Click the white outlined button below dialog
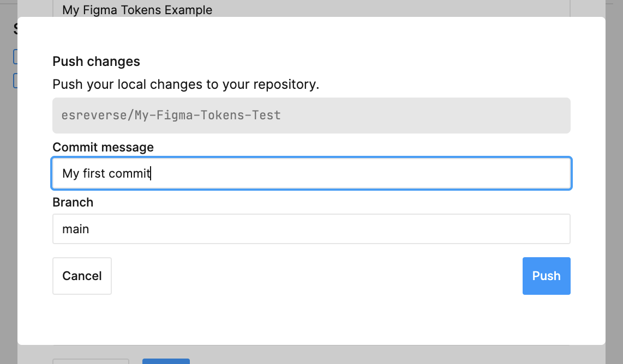The image size is (623, 364). point(91,361)
